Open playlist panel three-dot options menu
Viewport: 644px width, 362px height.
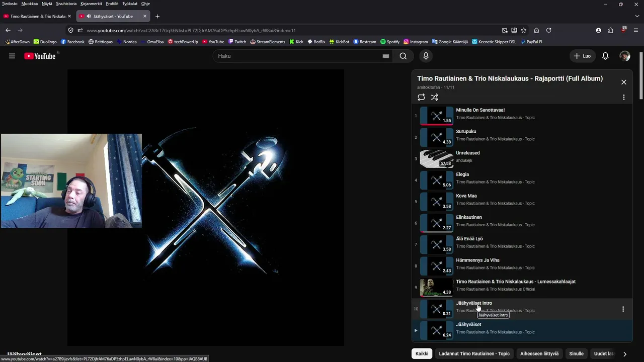click(624, 97)
